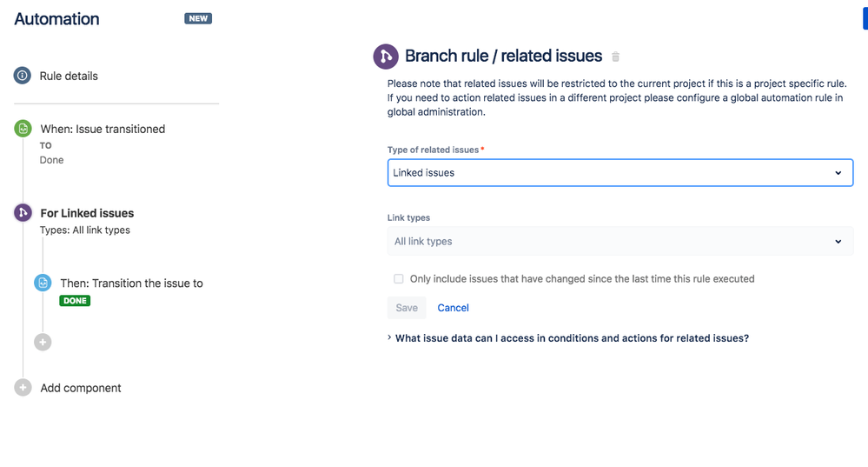Click the plus icon under the branch
This screenshot has height=467, width=868.
coord(43,342)
